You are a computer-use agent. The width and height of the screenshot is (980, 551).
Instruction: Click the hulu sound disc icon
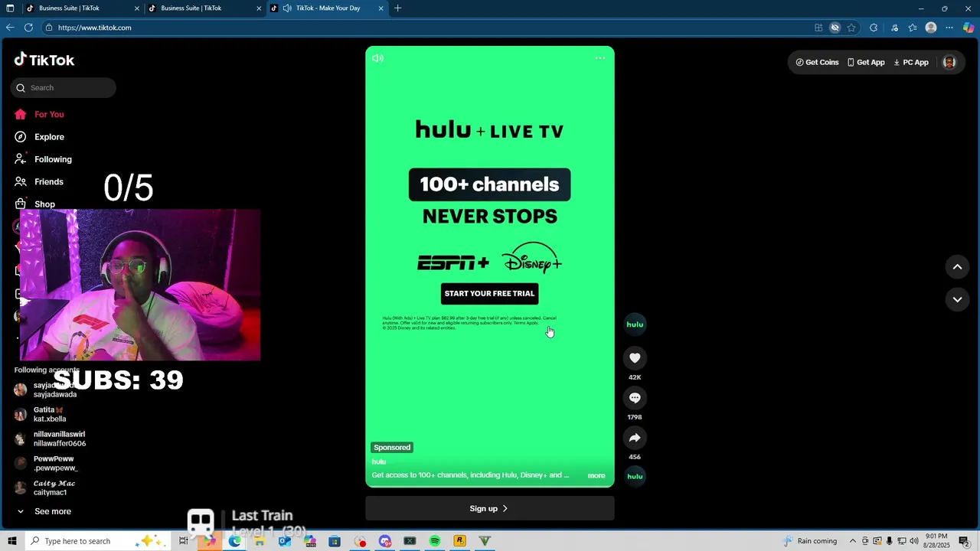[635, 476]
